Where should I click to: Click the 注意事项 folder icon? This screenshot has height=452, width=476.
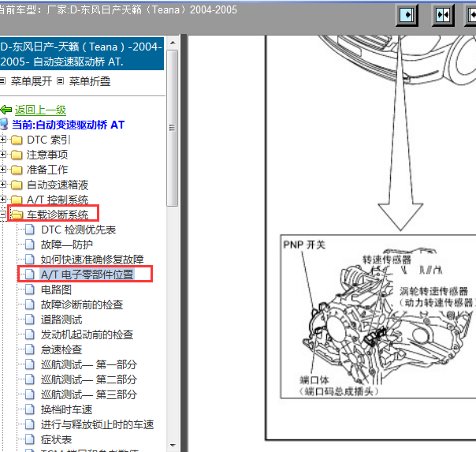[17, 155]
